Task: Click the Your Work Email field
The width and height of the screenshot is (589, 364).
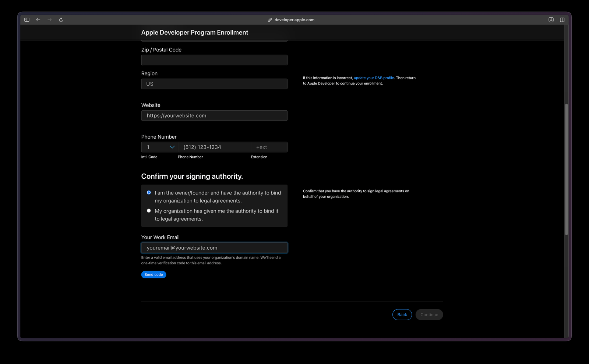Action: click(x=214, y=248)
